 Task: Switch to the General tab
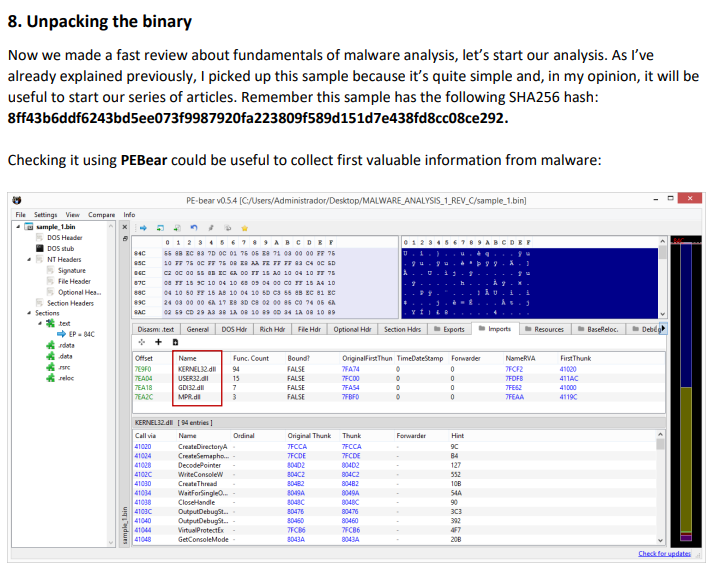(x=198, y=329)
